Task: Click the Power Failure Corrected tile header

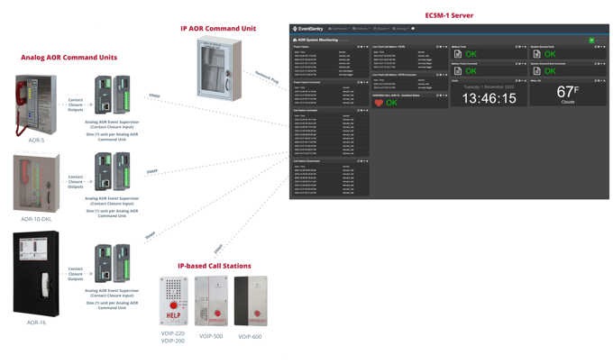Action: coord(331,82)
